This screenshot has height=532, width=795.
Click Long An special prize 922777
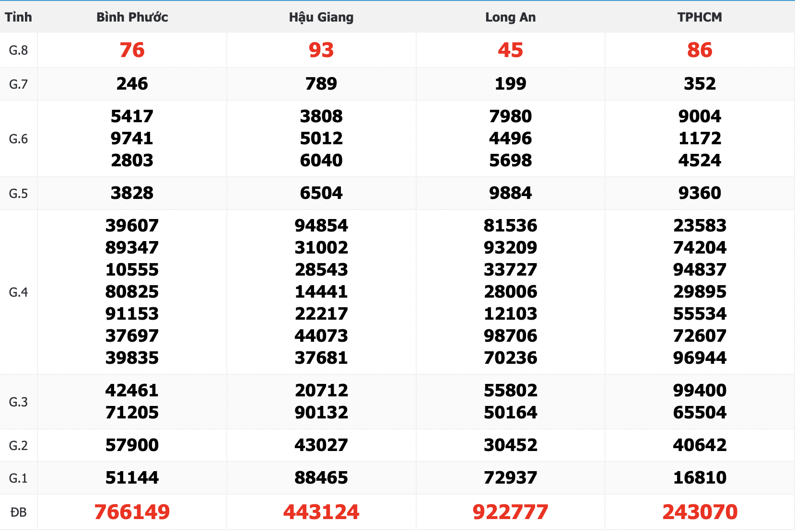point(510,512)
